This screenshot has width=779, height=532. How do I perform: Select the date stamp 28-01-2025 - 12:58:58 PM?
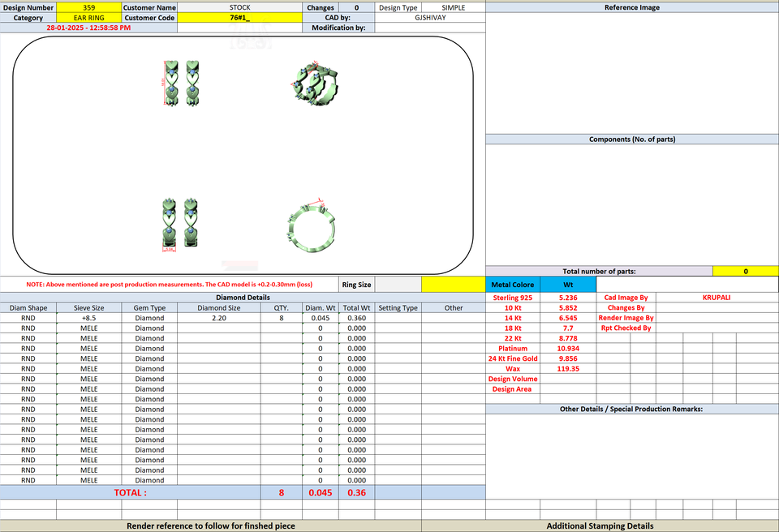88,28
